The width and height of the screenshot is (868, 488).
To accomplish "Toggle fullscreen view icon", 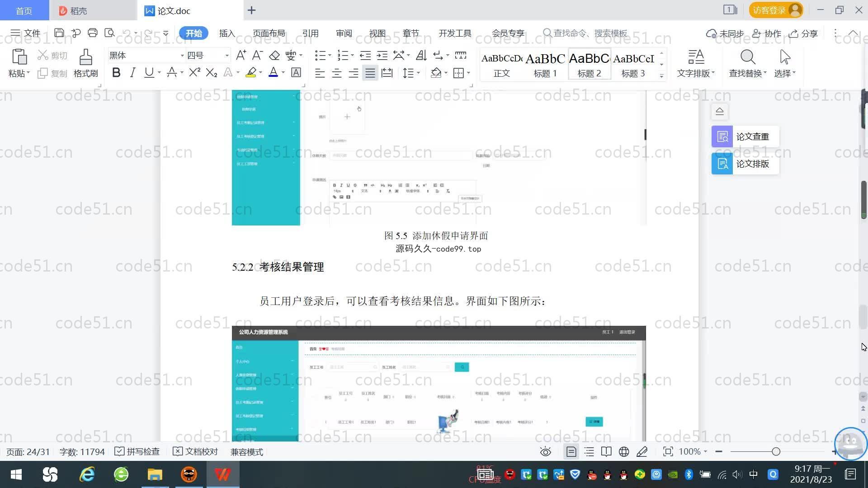I will pos(668,452).
